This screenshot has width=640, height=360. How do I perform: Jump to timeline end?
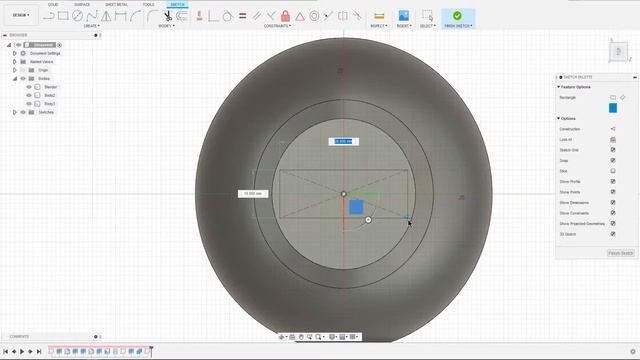tap(39, 351)
